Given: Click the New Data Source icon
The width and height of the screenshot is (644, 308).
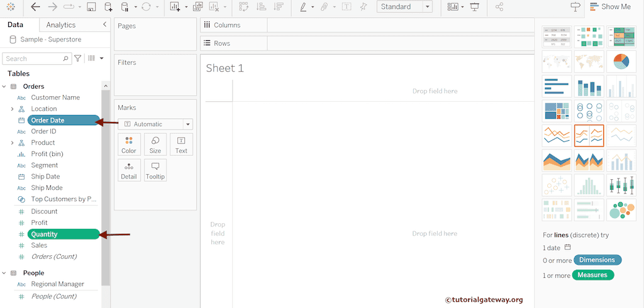Looking at the screenshot, I should point(108,7).
